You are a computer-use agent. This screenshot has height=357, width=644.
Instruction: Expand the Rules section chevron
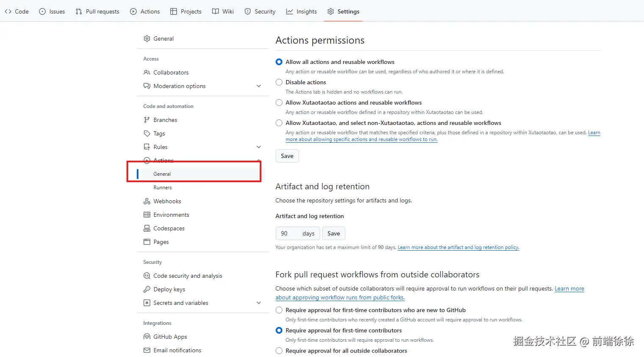pyautogui.click(x=259, y=147)
